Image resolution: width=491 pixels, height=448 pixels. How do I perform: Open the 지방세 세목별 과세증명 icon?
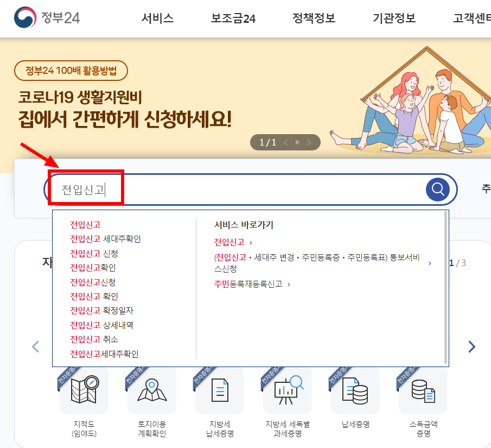coord(288,390)
